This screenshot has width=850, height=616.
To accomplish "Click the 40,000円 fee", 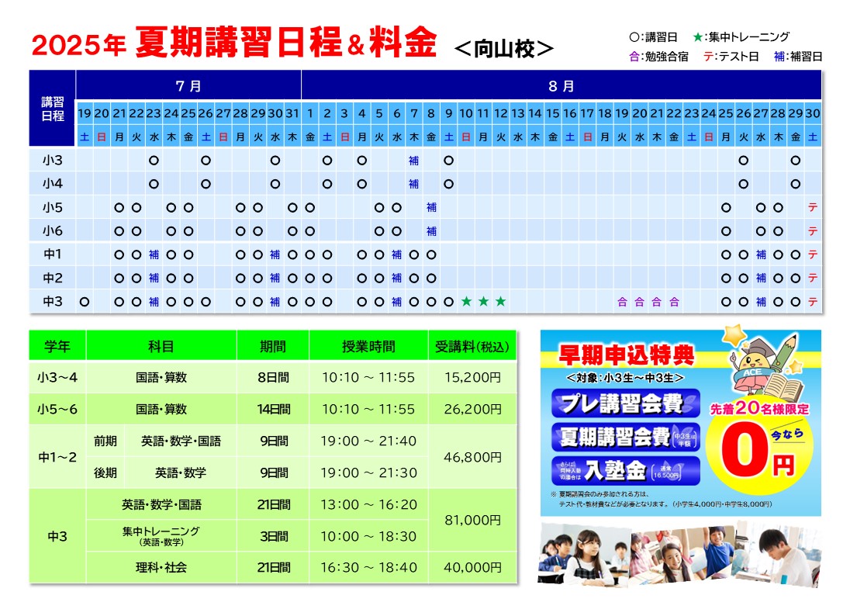I will 472,567.
